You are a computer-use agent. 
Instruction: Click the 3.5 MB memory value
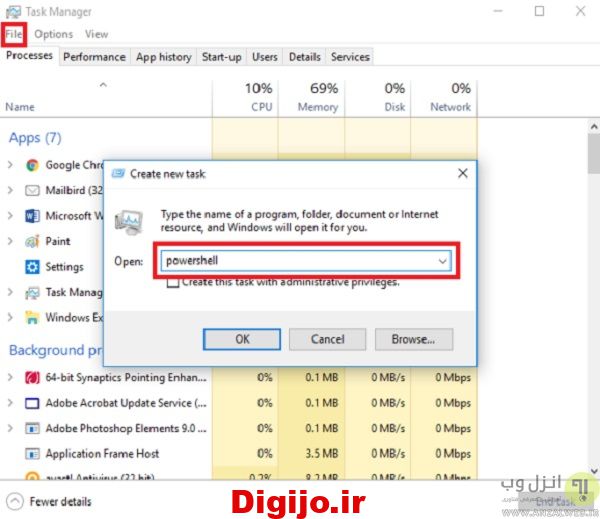coord(322,454)
